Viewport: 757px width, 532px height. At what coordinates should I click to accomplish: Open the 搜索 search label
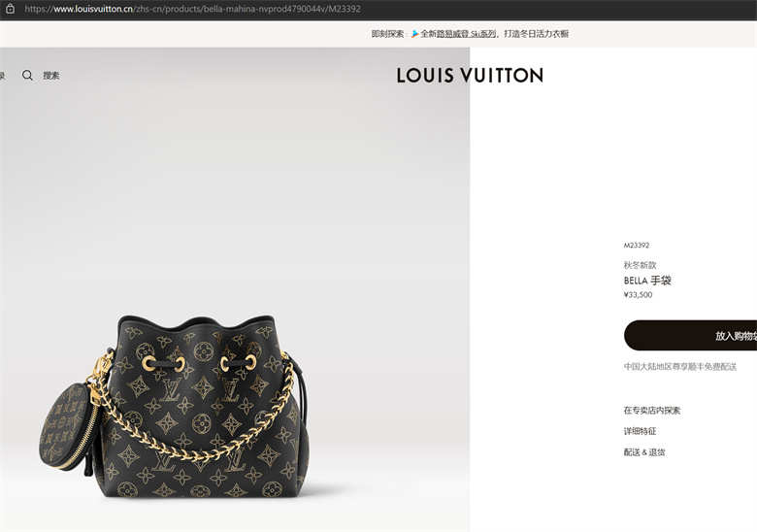point(51,76)
